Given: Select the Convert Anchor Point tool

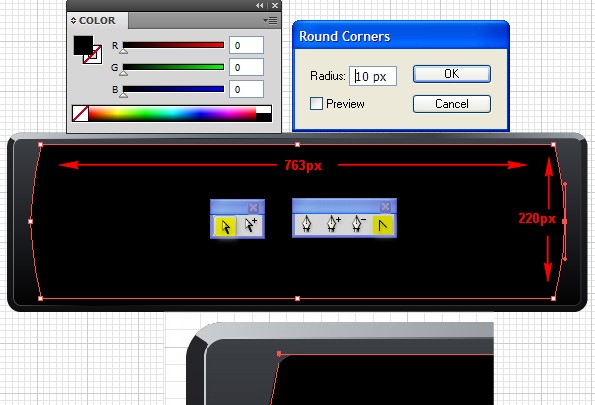Looking at the screenshot, I should coord(382,225).
